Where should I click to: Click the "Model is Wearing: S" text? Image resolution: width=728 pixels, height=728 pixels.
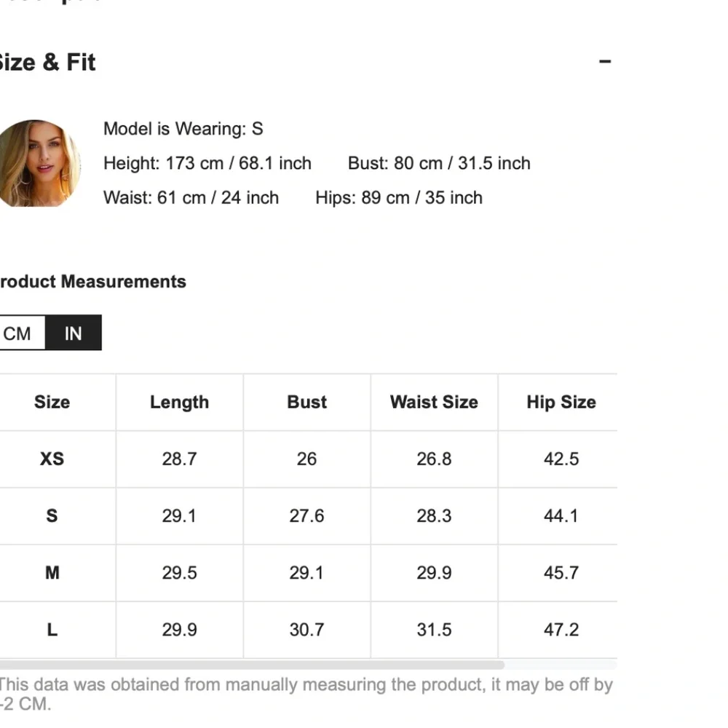click(x=183, y=129)
